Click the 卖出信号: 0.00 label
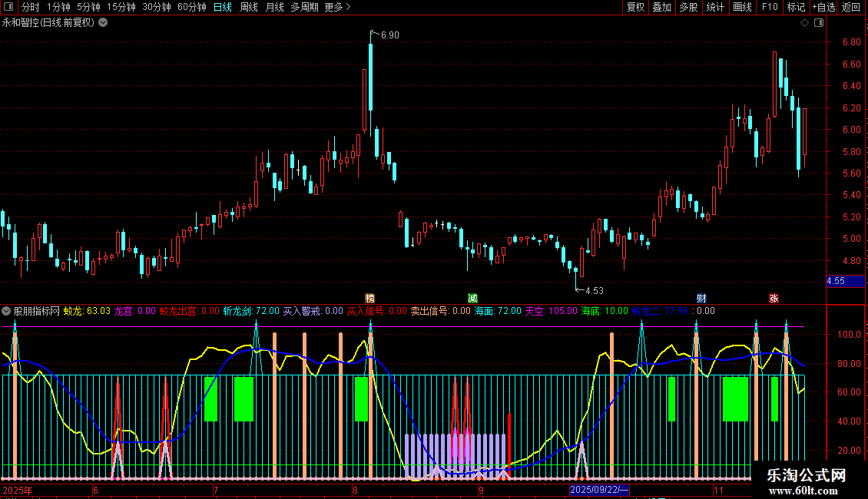The height and width of the screenshot is (499, 868). tap(440, 311)
